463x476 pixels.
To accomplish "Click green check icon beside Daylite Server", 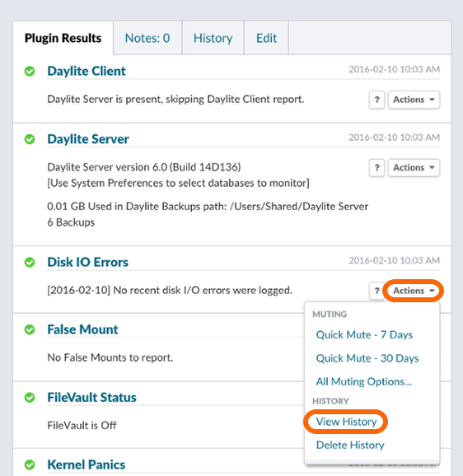I will [x=30, y=139].
